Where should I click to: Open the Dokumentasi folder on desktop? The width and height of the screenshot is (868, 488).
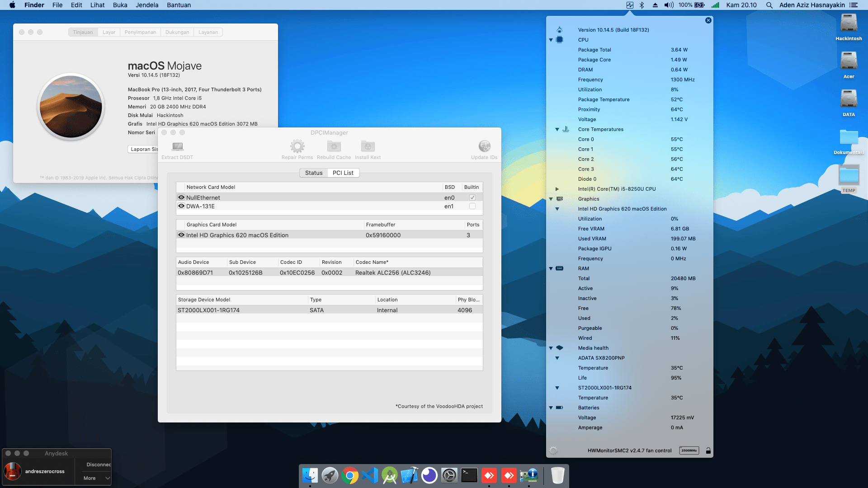click(x=849, y=141)
